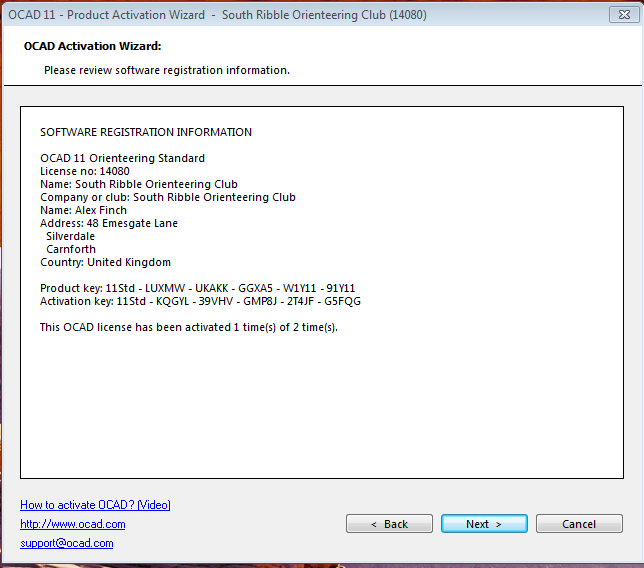Image resolution: width=644 pixels, height=568 pixels.
Task: Click the Address: 48 Emesgate Lane line
Action: tap(109, 223)
